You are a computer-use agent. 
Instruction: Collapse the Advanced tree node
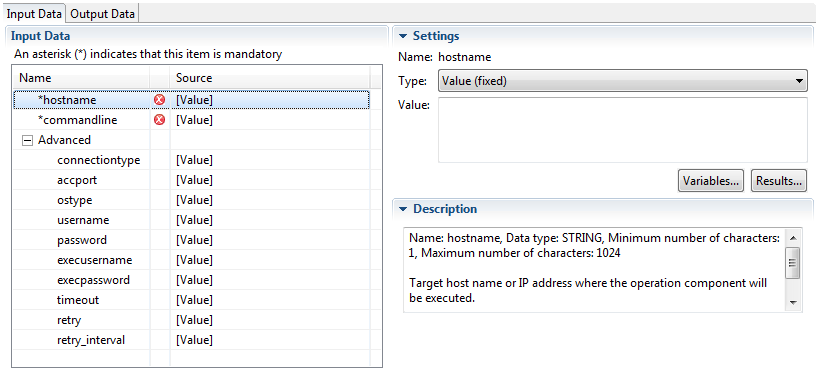coord(26,140)
